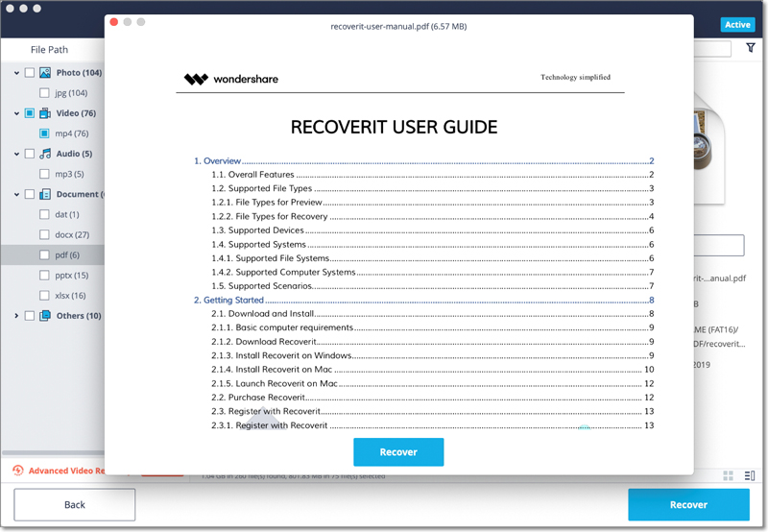Click Recover button in the preview dialog
768x532 pixels.
[x=398, y=451]
